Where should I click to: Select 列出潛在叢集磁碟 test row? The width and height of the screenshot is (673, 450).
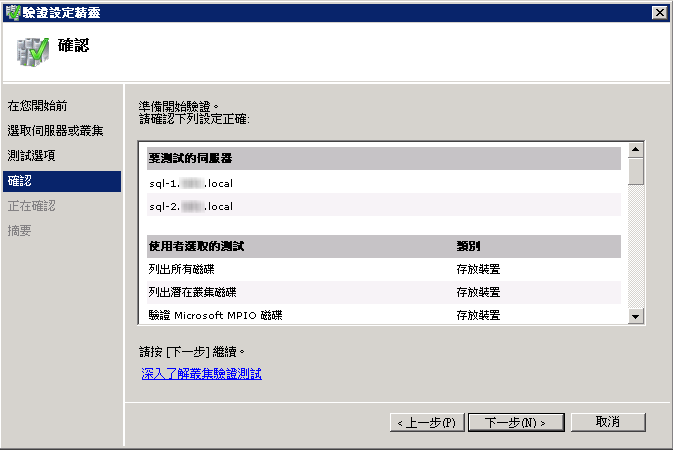(x=384, y=292)
